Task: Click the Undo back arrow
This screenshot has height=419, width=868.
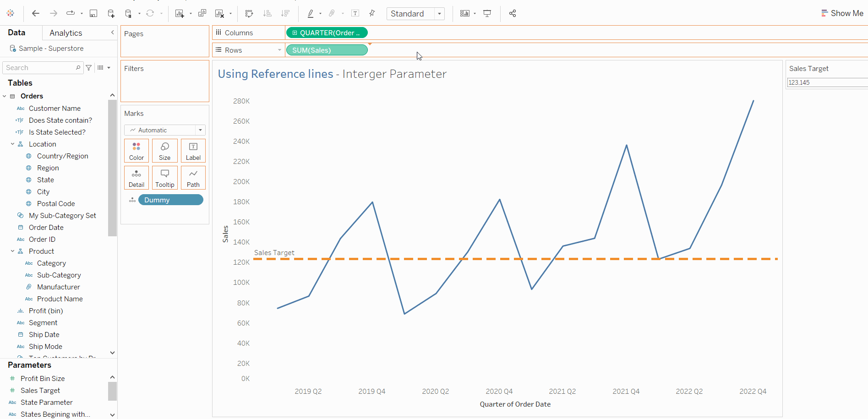Action: pyautogui.click(x=36, y=13)
